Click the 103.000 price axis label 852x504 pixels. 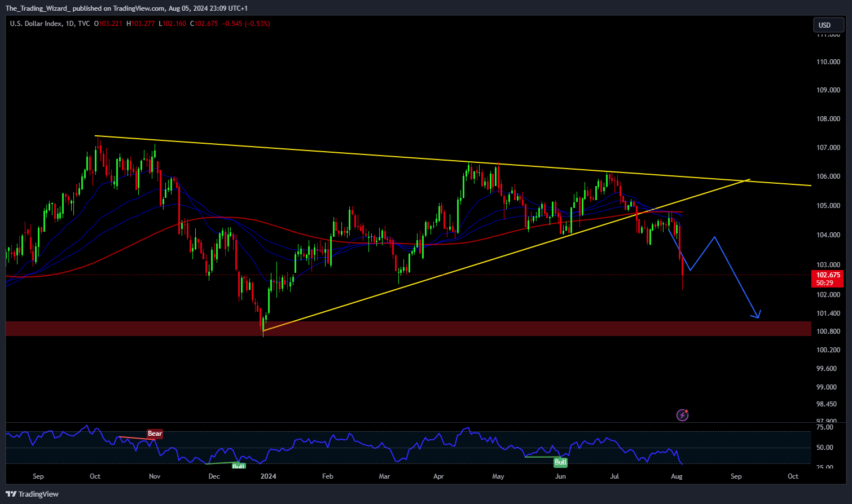(828, 264)
